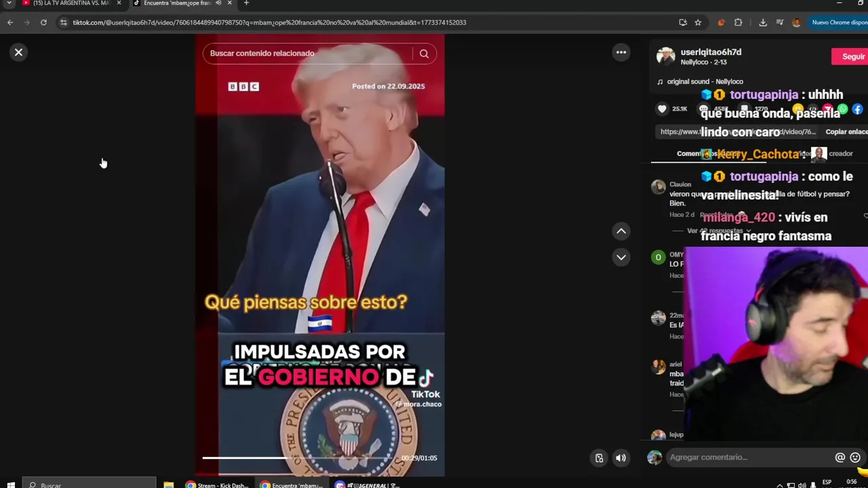
Task: Toggle the video mute speaker button
Action: point(620,458)
